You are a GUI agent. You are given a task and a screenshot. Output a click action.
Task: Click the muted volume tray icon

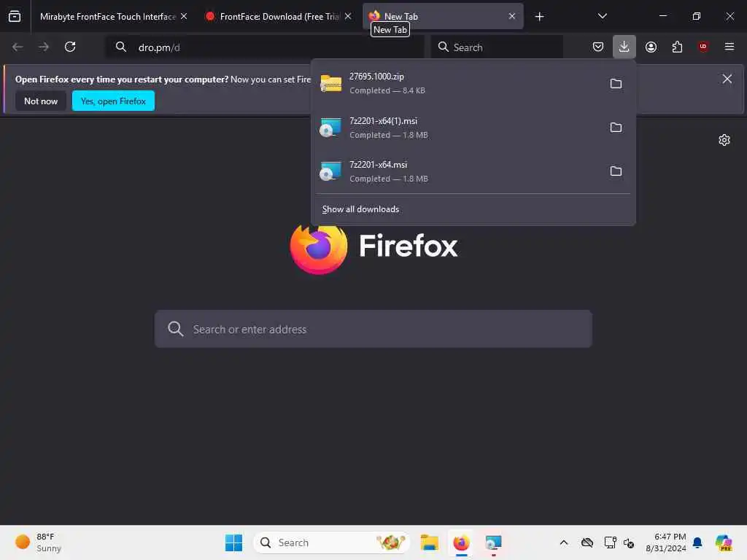point(629,542)
